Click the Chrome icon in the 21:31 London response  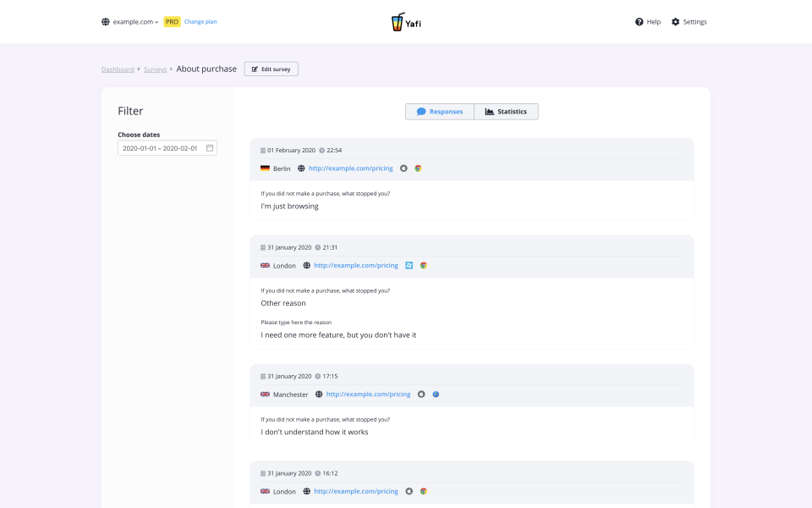424,265
